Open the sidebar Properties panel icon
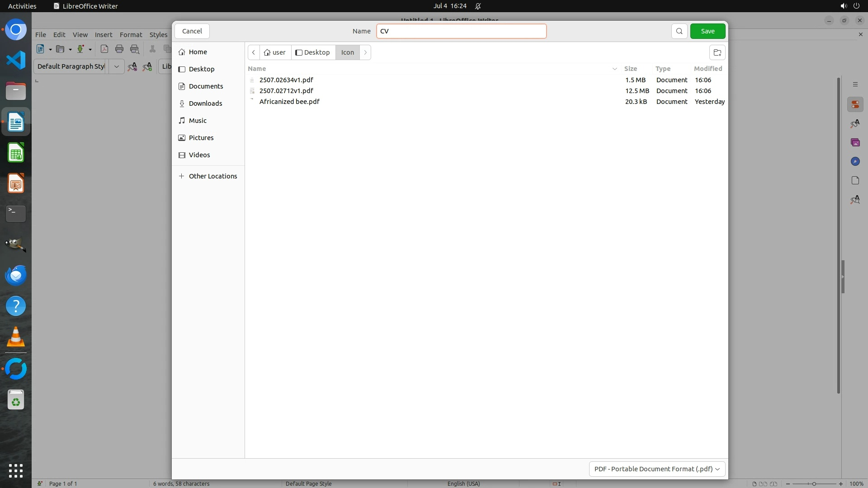Screen dimensions: 868x488 pyautogui.click(x=855, y=104)
